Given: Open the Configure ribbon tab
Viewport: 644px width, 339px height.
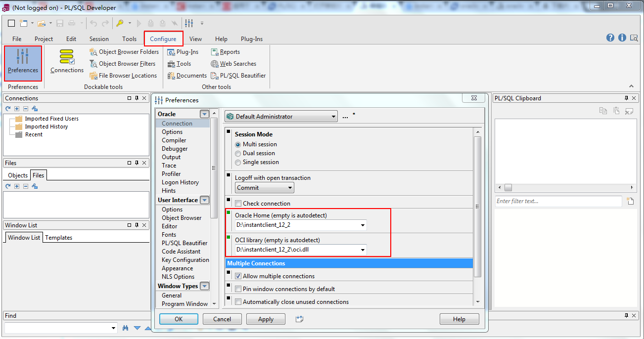Looking at the screenshot, I should coord(163,39).
